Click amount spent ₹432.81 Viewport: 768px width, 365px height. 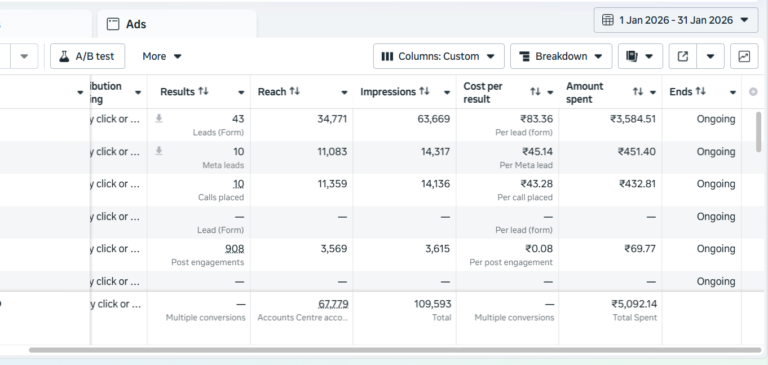(x=637, y=184)
